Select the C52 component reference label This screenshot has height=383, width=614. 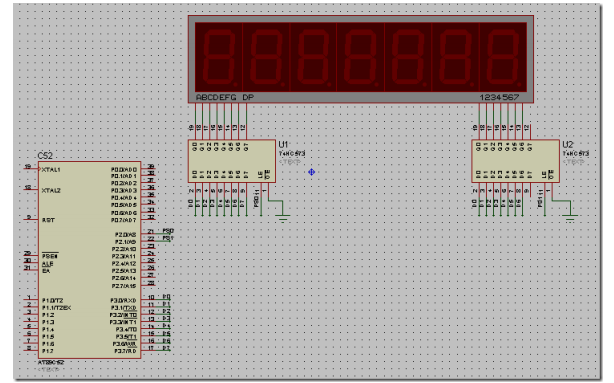(45, 156)
